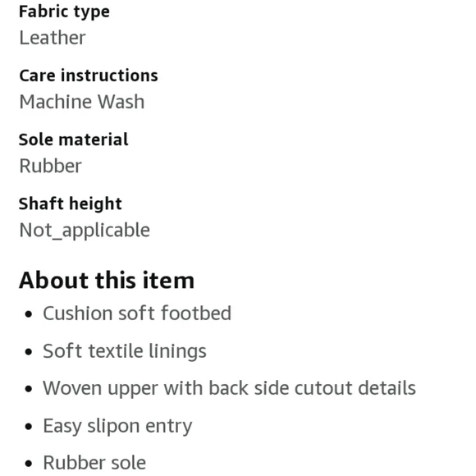
Task: Click the bullet dot before Cushion soft footbed
Action: click(29, 314)
